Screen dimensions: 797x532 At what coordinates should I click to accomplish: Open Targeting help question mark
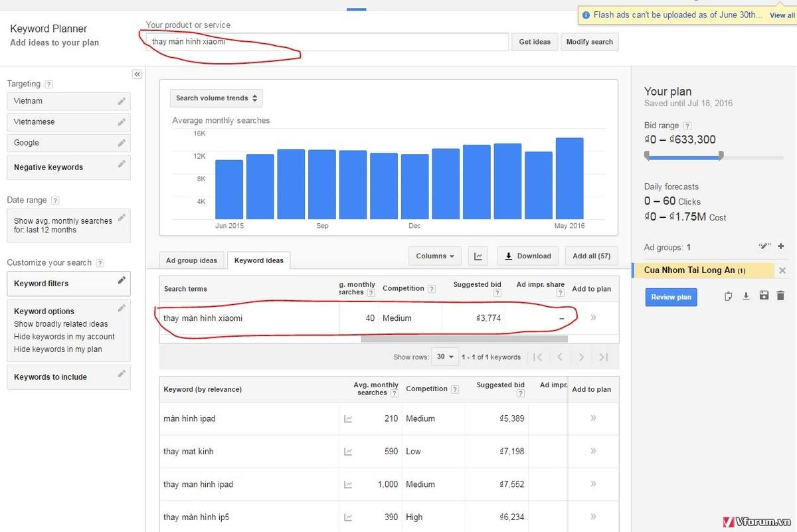click(x=48, y=84)
